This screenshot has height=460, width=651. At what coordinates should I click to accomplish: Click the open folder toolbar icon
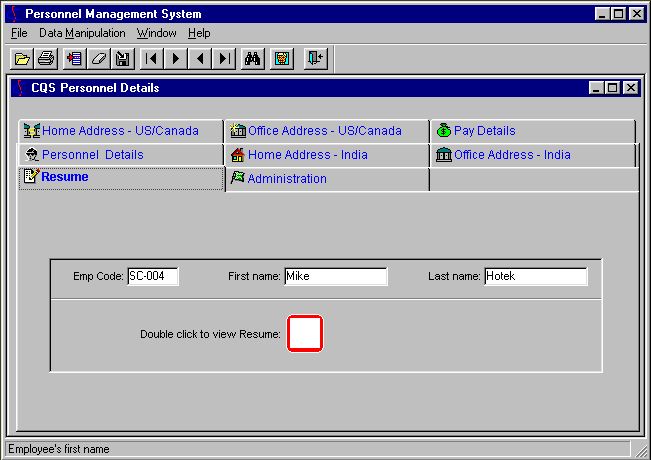pos(21,59)
